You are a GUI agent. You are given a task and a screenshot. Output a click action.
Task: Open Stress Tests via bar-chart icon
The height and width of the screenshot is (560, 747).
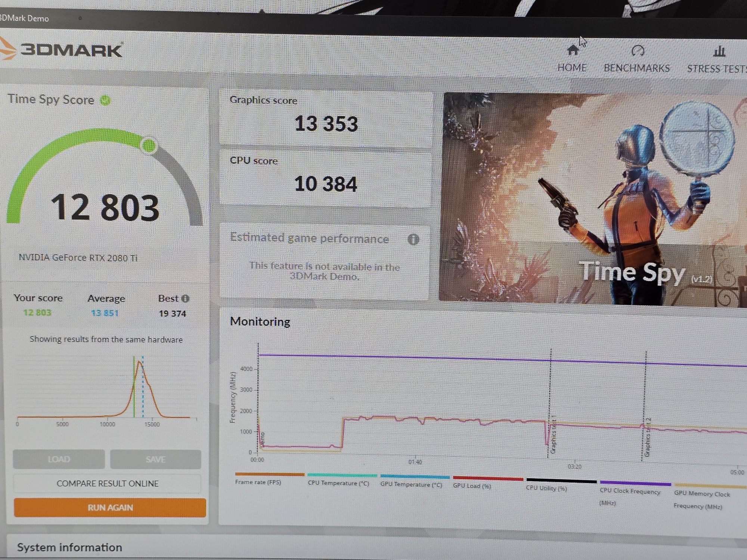click(719, 51)
